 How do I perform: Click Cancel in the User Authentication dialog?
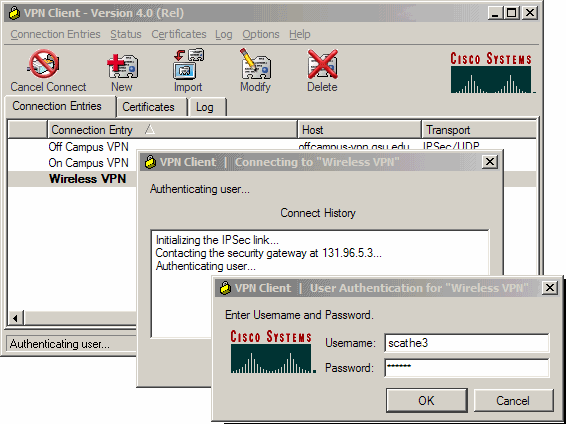(513, 401)
